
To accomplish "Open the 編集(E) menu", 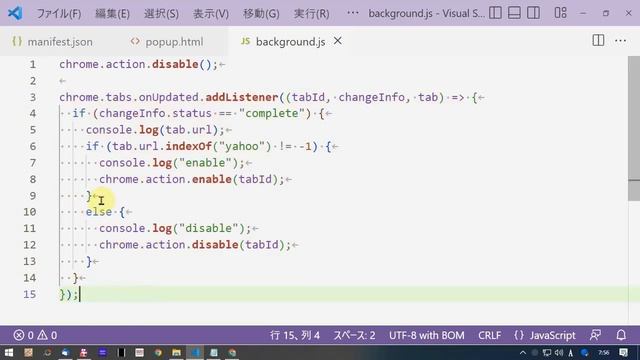I will (112, 13).
